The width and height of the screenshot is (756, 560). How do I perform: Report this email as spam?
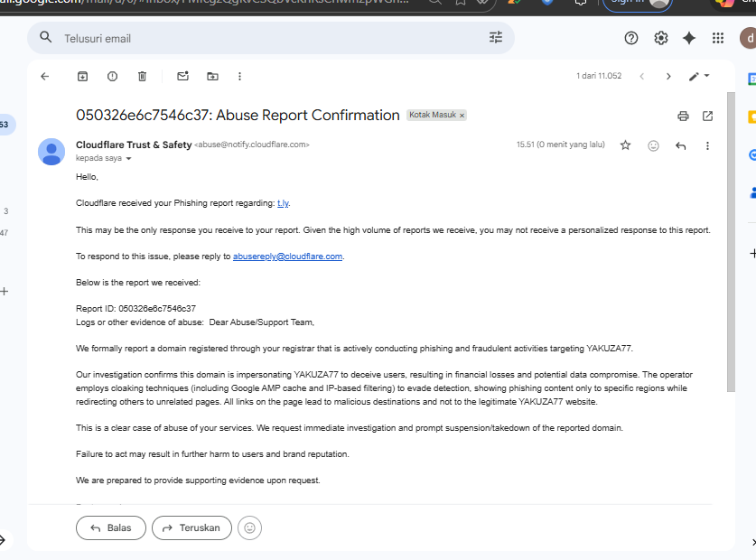112,76
